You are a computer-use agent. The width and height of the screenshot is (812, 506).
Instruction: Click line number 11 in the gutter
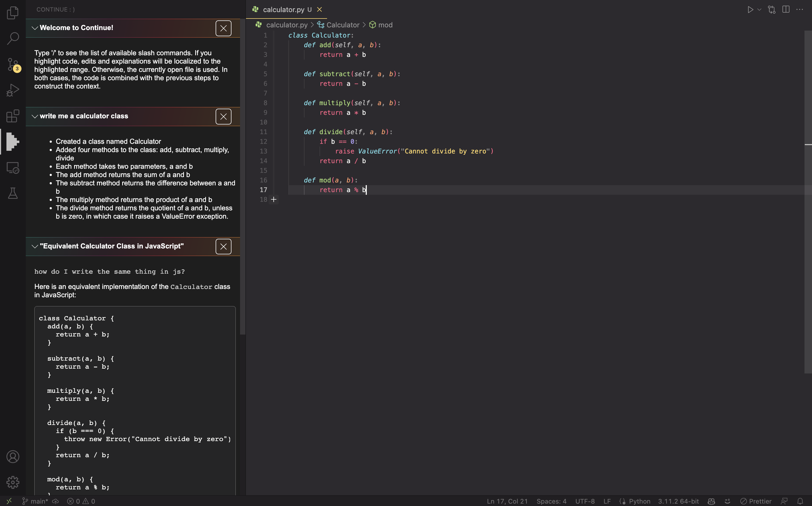(263, 132)
